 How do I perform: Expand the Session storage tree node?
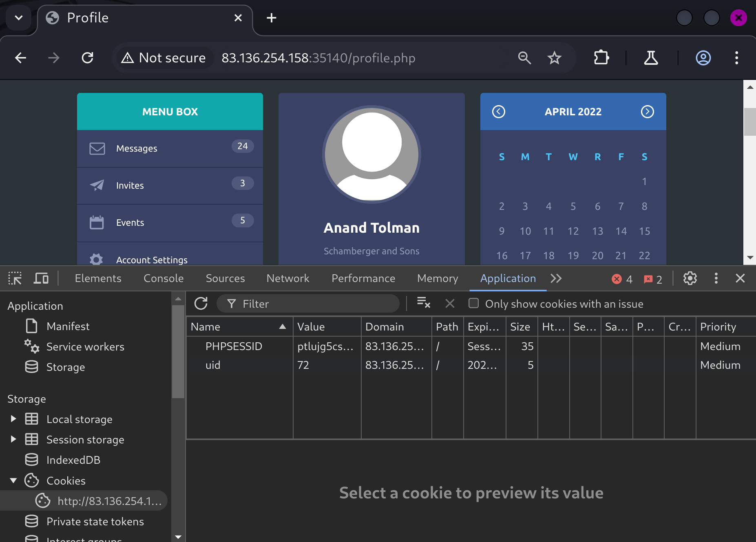point(13,439)
